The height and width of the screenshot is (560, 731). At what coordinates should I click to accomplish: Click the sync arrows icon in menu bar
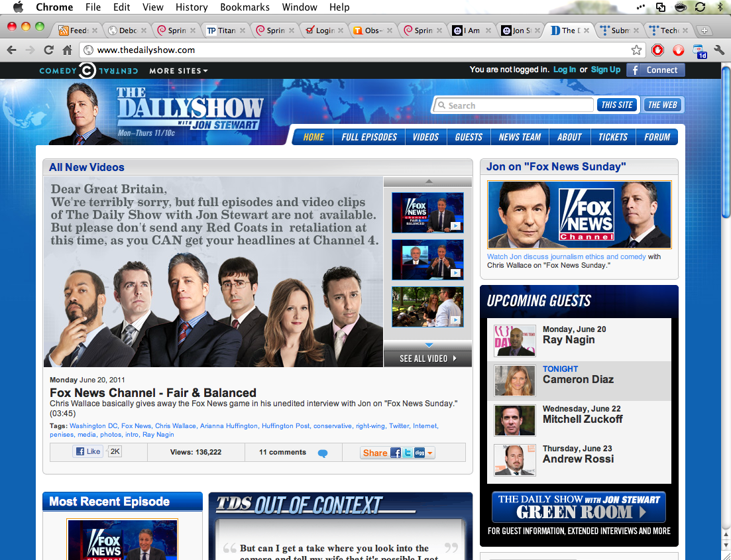pyautogui.click(x=700, y=7)
